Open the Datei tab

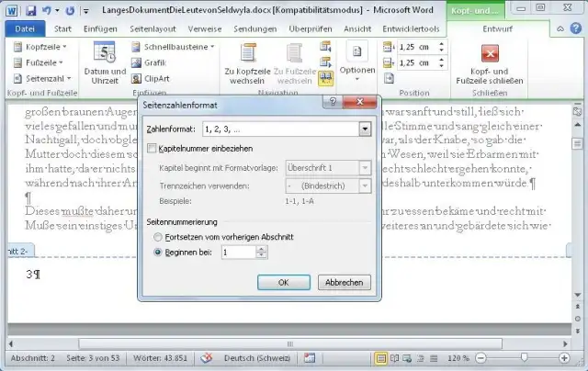click(x=25, y=28)
